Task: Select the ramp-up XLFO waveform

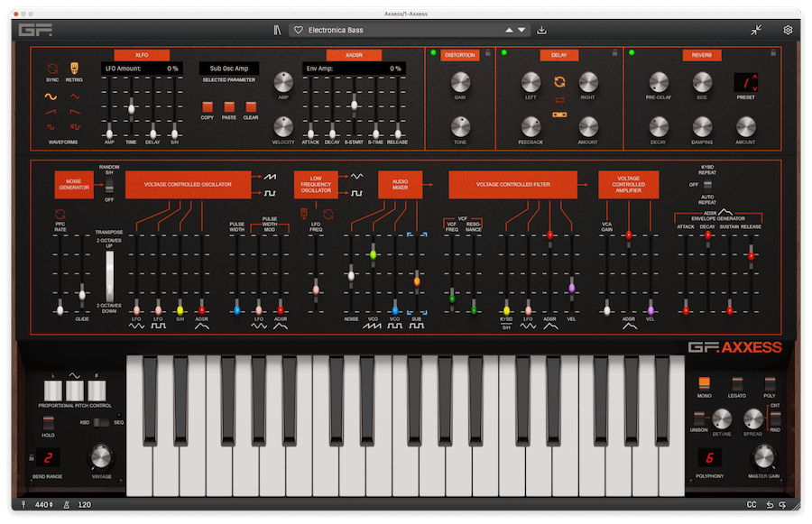Action: pos(51,111)
